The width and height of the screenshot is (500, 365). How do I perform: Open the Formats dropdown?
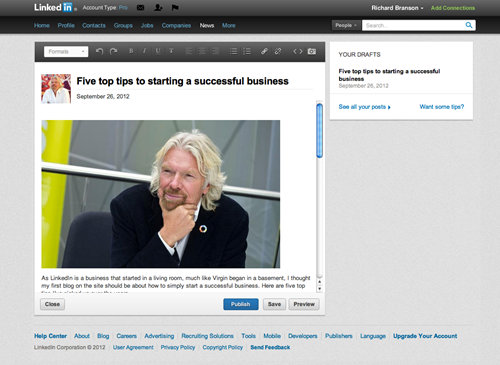[x=66, y=51]
